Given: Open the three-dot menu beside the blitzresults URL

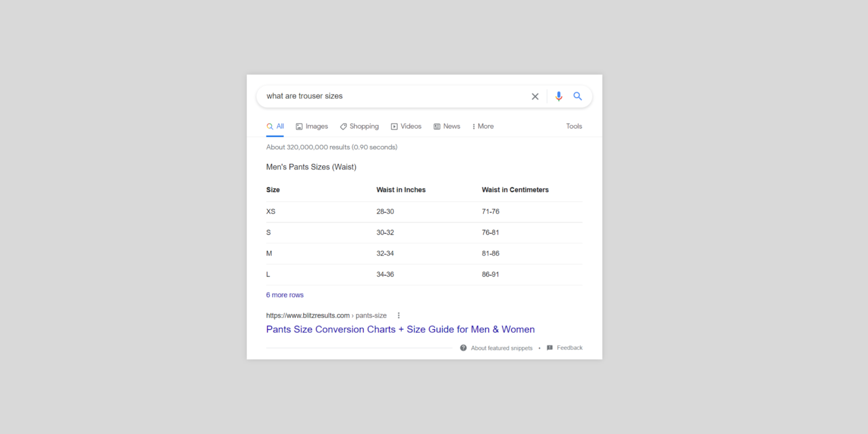Looking at the screenshot, I should [398, 315].
